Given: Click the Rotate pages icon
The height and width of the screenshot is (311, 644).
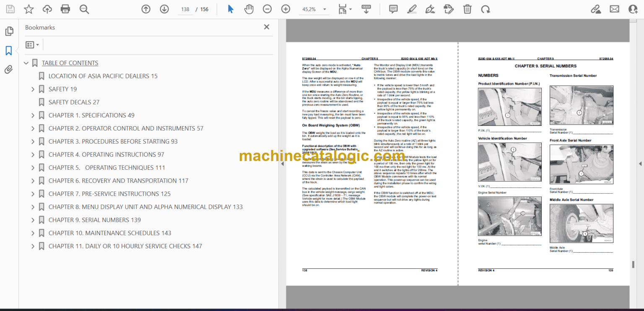Looking at the screenshot, I should [486, 8].
